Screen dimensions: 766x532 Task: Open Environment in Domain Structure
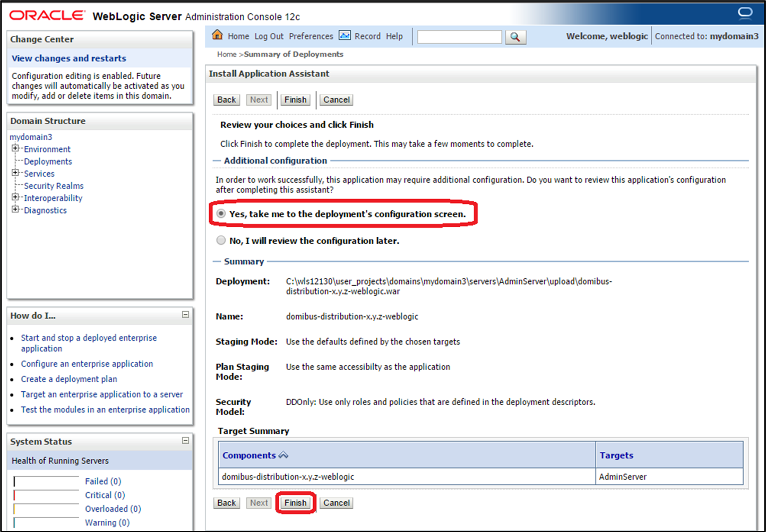pyautogui.click(x=47, y=149)
